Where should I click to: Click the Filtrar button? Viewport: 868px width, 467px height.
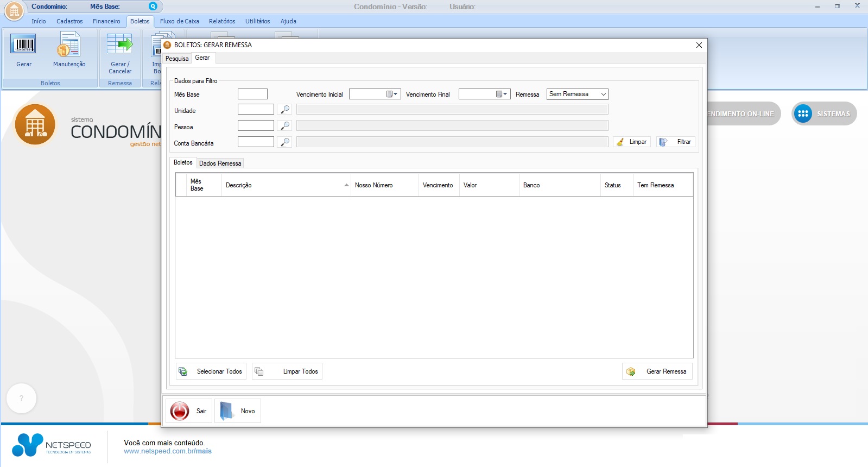coord(675,142)
